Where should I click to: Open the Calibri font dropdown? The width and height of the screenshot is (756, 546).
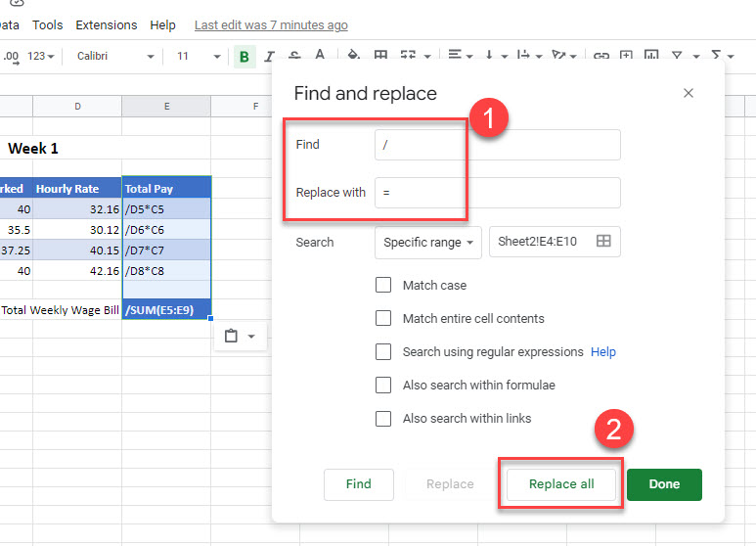(114, 57)
